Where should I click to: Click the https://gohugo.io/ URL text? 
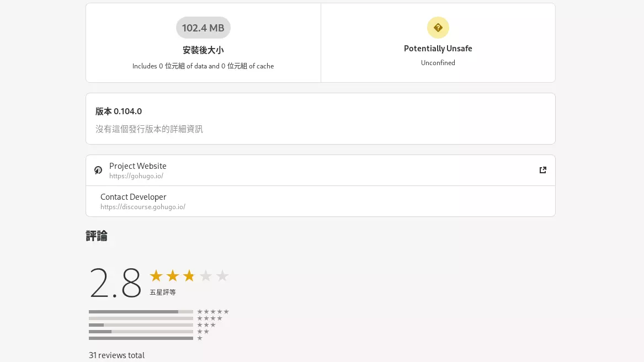(136, 176)
